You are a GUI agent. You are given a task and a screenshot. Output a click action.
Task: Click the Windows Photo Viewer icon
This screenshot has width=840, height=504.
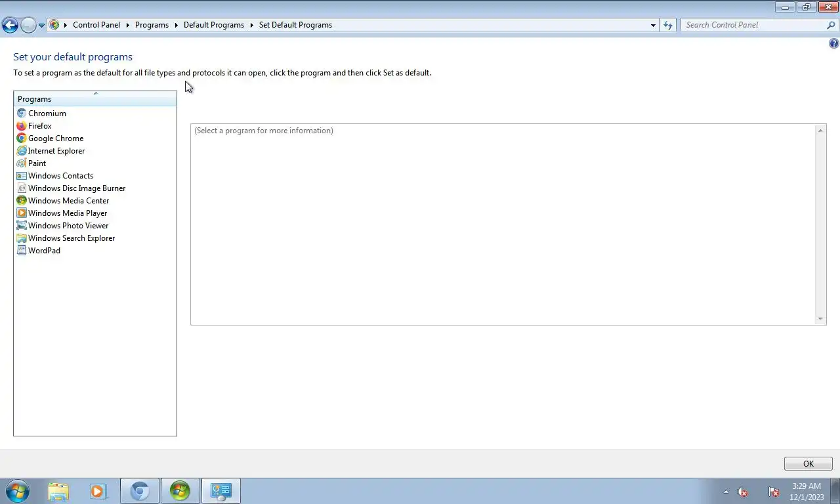[x=22, y=226]
